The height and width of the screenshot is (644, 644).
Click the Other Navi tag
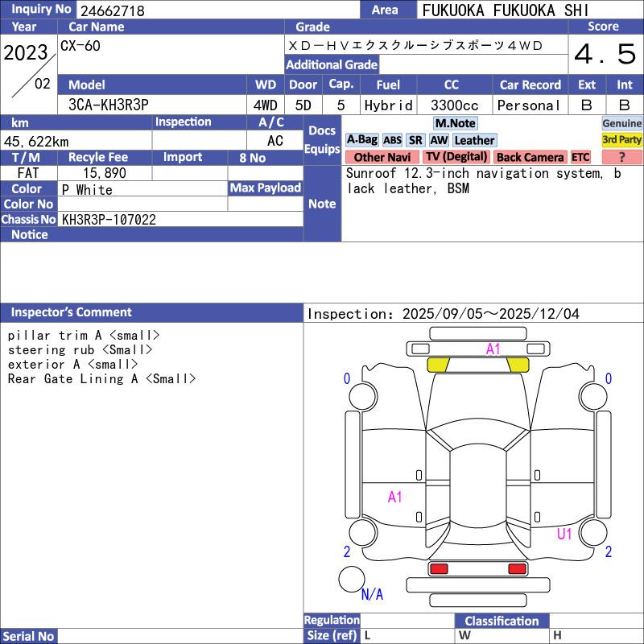[382, 157]
